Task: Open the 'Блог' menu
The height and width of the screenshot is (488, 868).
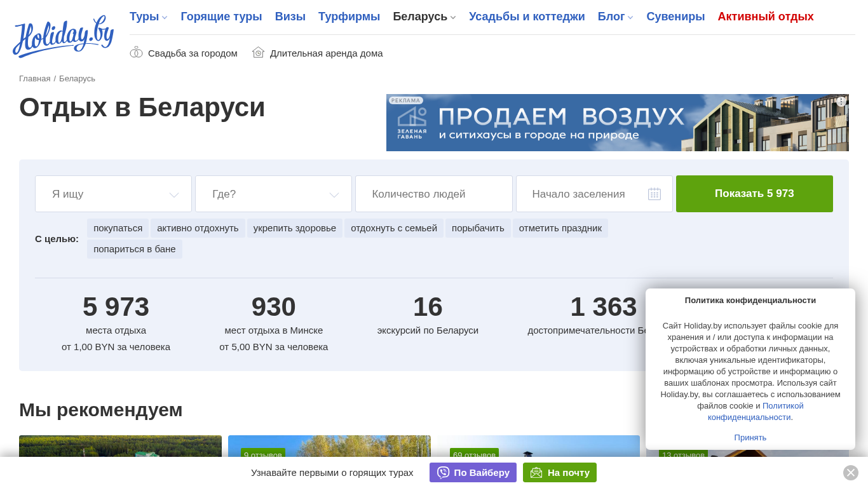Action: [x=614, y=17]
